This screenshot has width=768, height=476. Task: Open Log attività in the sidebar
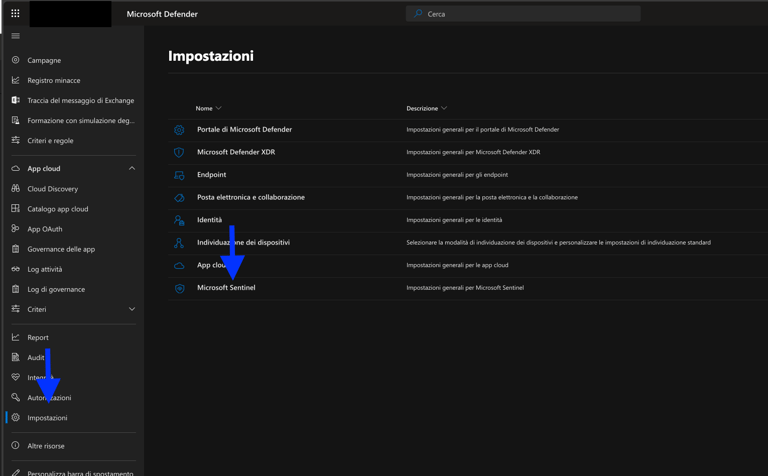click(45, 269)
